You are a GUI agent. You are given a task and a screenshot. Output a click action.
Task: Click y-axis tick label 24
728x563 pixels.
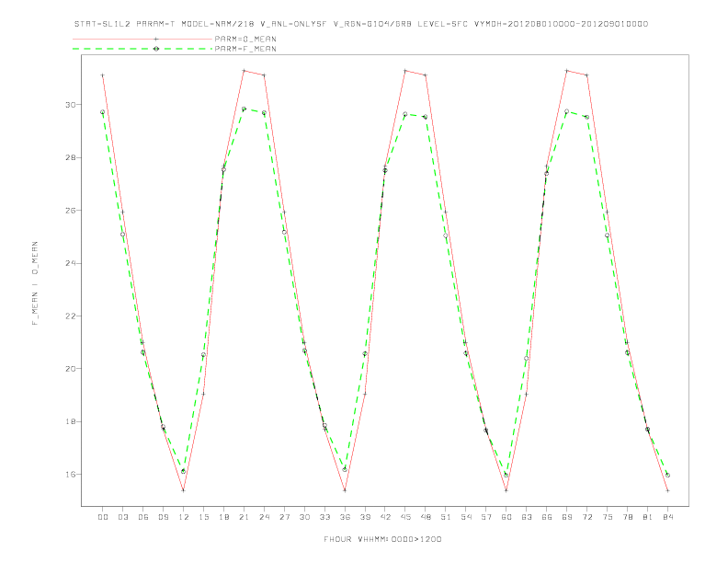point(70,263)
